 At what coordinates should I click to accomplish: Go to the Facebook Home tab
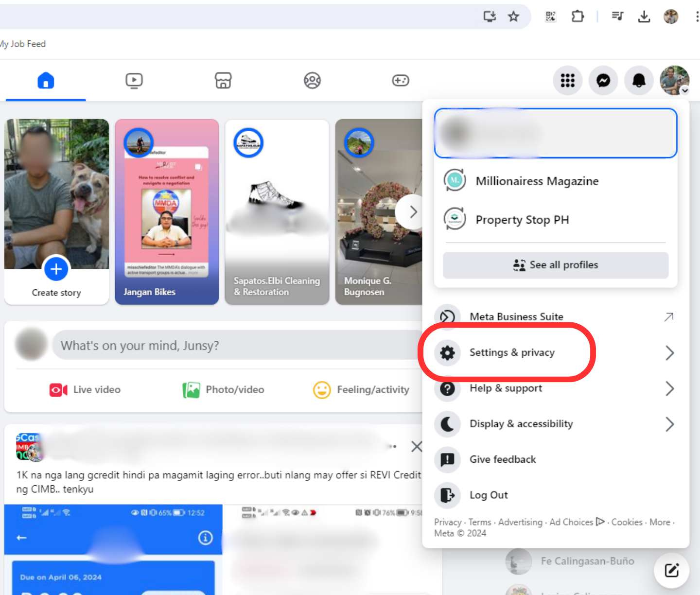coord(46,80)
